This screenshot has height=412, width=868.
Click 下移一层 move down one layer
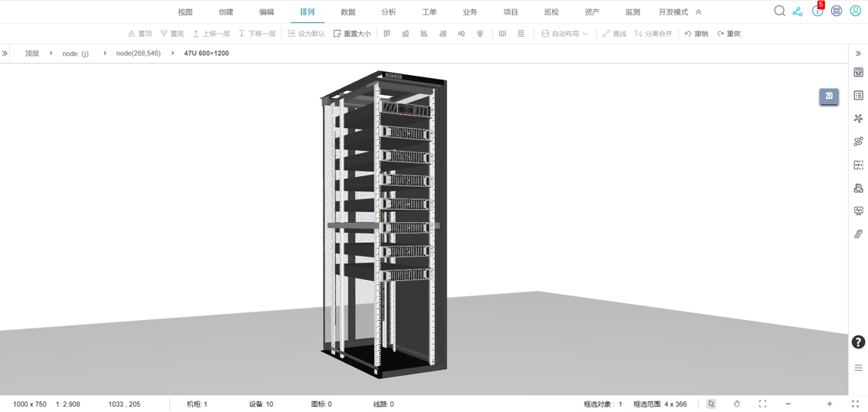[x=257, y=34]
